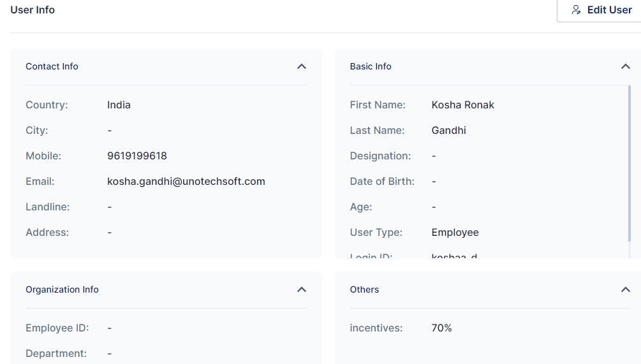Click the Basic Info vertical scrollbar

[630, 171]
